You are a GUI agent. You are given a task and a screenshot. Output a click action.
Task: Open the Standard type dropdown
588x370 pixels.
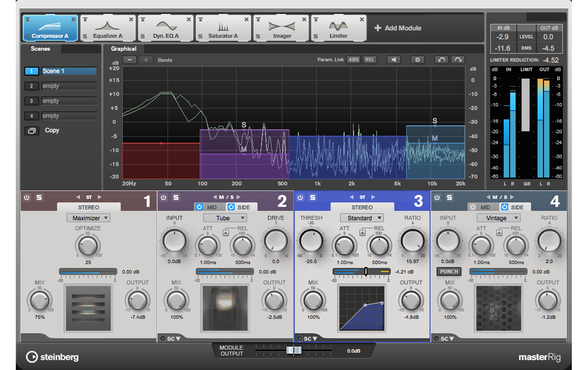362,218
